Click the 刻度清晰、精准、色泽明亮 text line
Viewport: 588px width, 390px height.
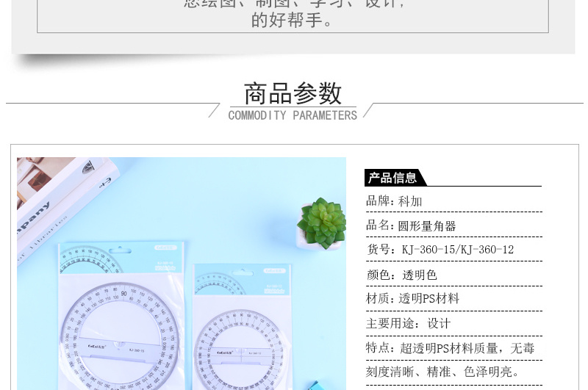pyautogui.click(x=443, y=372)
